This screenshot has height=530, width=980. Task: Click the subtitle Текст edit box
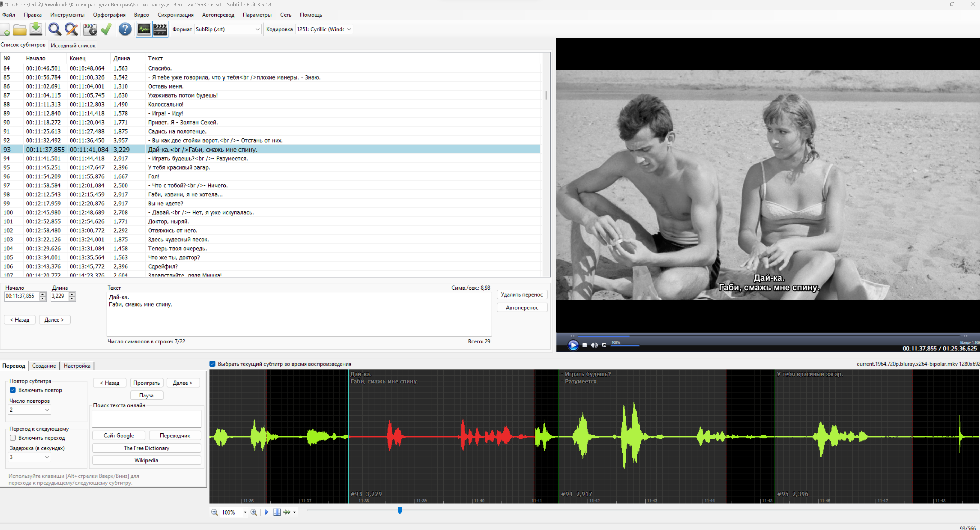tap(299, 314)
